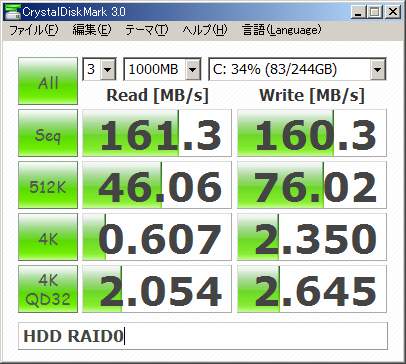Image resolution: width=406 pixels, height=364 pixels.
Task: Start the 512K benchmark test
Action: click(48, 185)
